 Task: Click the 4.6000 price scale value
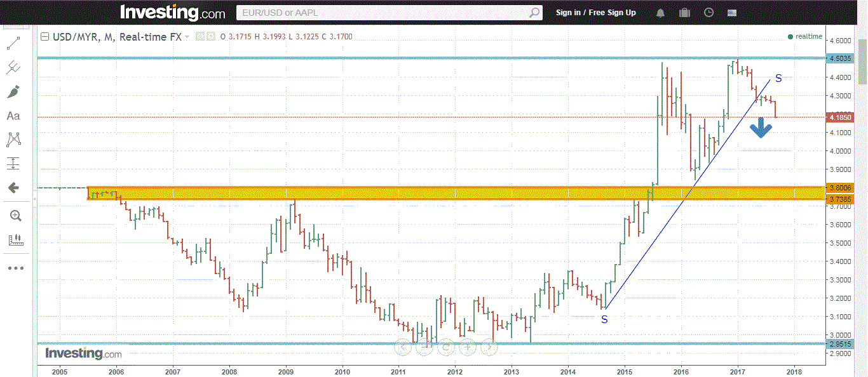click(x=840, y=41)
